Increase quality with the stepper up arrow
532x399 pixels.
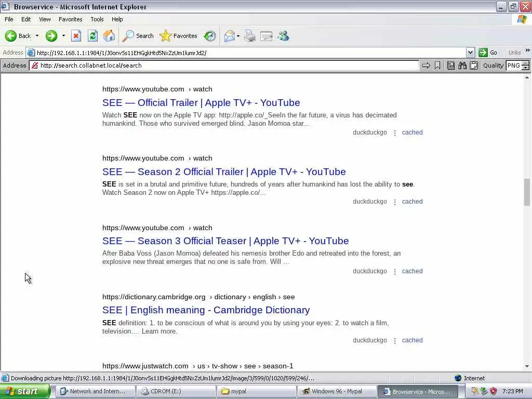[526, 63]
